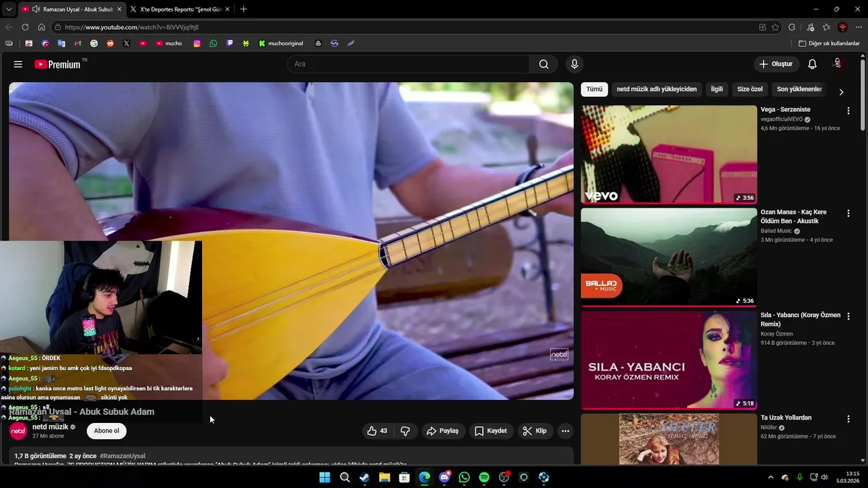Open the Gmail bookmark icon

click(77, 43)
